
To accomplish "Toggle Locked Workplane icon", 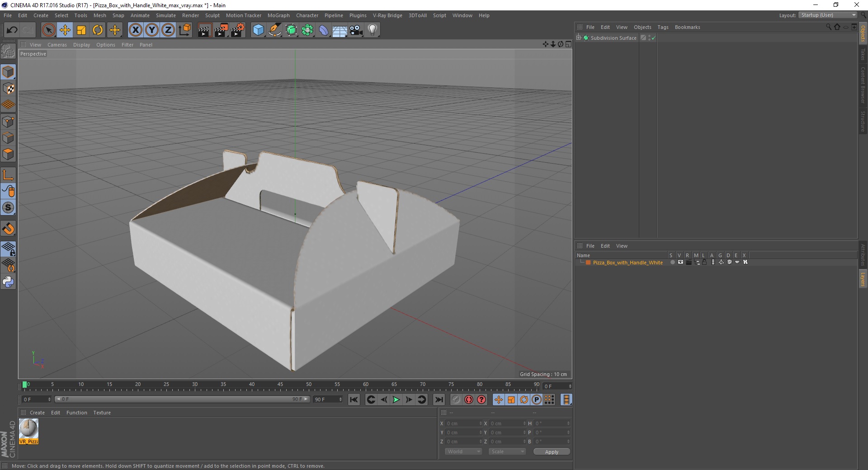I will pyautogui.click(x=8, y=249).
